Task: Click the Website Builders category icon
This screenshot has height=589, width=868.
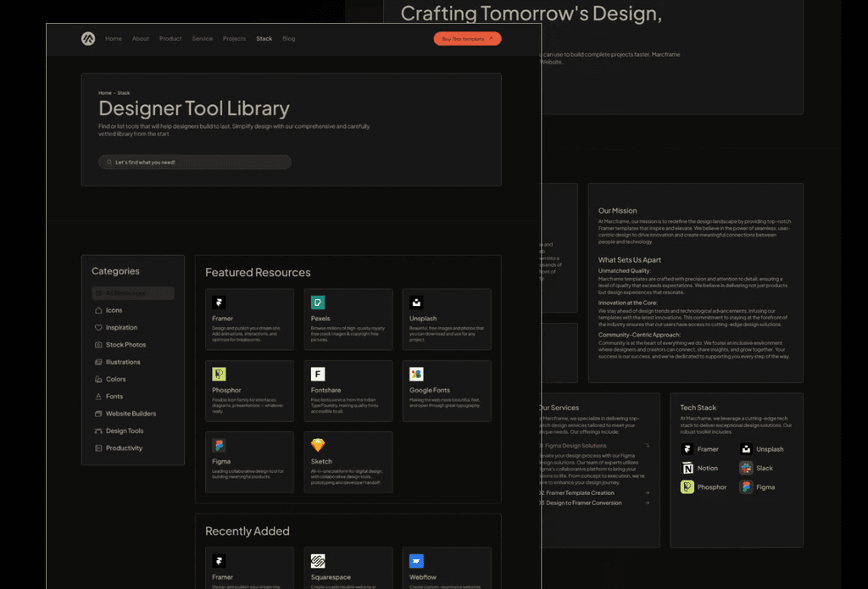Action: point(98,414)
